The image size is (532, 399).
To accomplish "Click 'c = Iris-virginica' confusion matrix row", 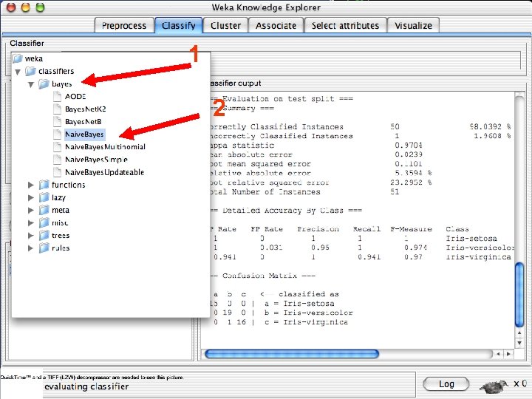I will pyautogui.click(x=307, y=322).
